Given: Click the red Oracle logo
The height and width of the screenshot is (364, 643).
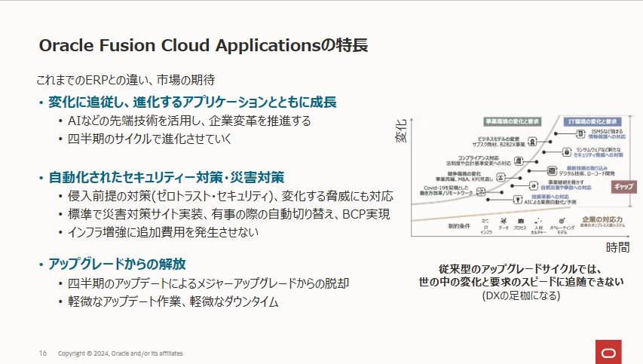Looking at the screenshot, I should (608, 352).
